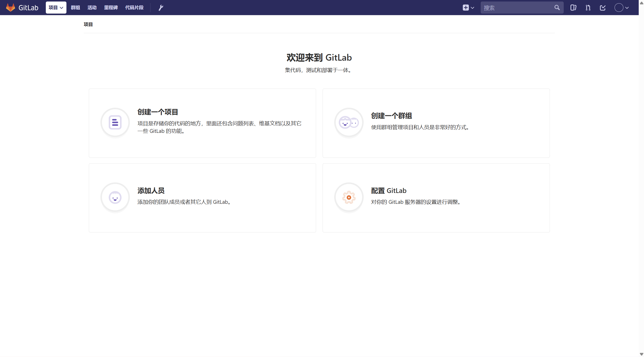This screenshot has width=644, height=357.
Task: Click the orange gear configure icon
Action: point(349,197)
